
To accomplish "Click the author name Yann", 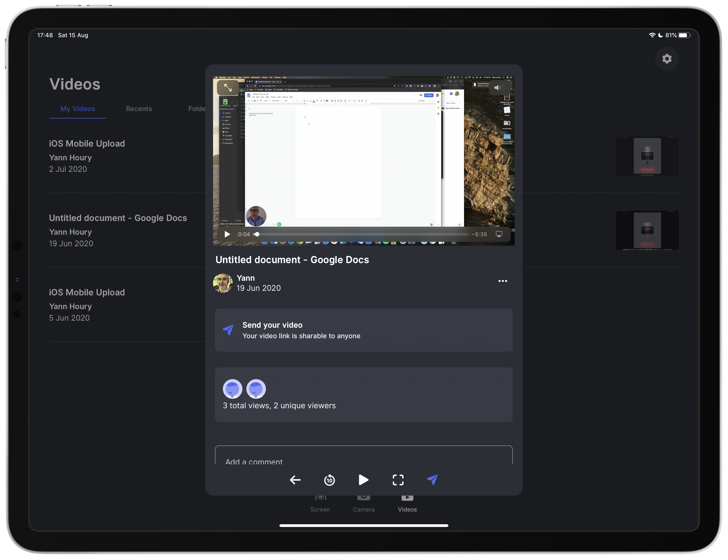I will click(x=246, y=278).
